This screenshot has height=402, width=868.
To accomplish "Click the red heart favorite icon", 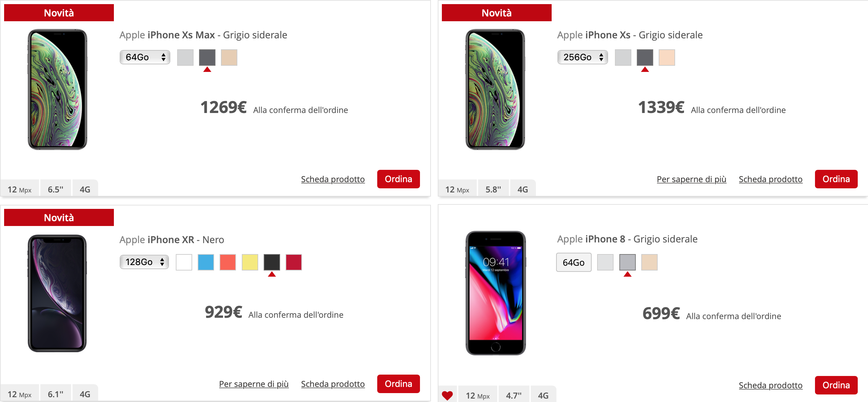I will [x=447, y=395].
